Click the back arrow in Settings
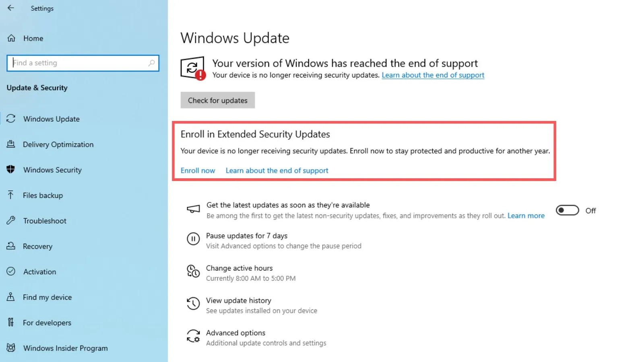644x362 pixels. point(11,8)
